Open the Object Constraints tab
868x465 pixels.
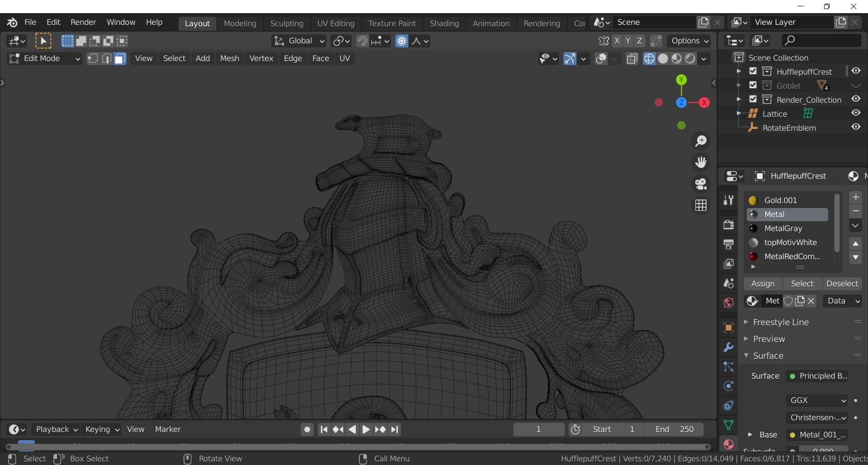(728, 405)
